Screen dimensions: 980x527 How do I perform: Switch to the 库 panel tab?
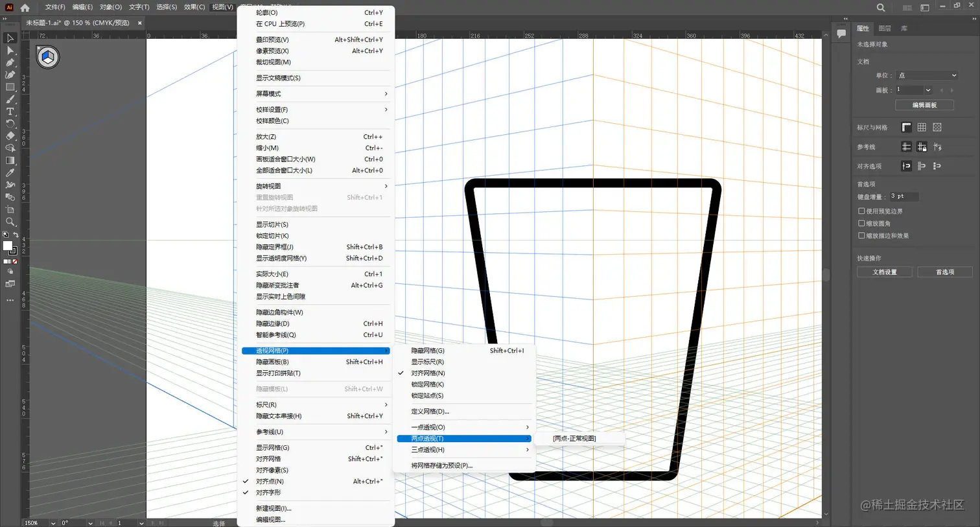coord(904,29)
